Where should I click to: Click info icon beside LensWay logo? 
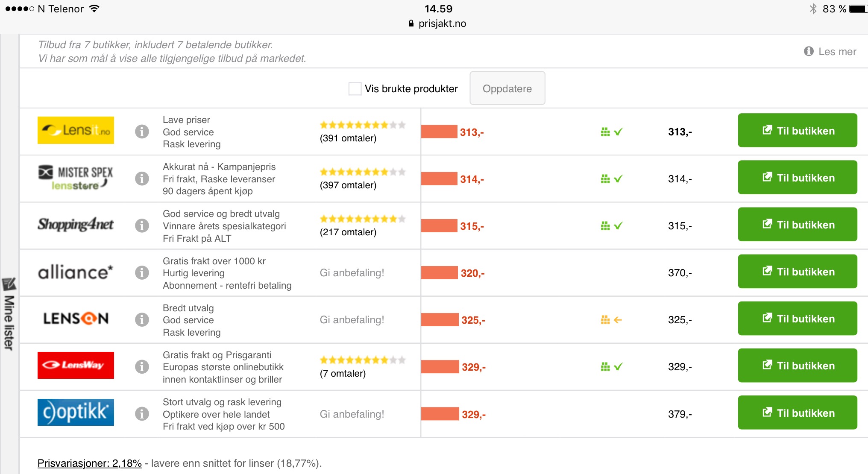tap(142, 366)
